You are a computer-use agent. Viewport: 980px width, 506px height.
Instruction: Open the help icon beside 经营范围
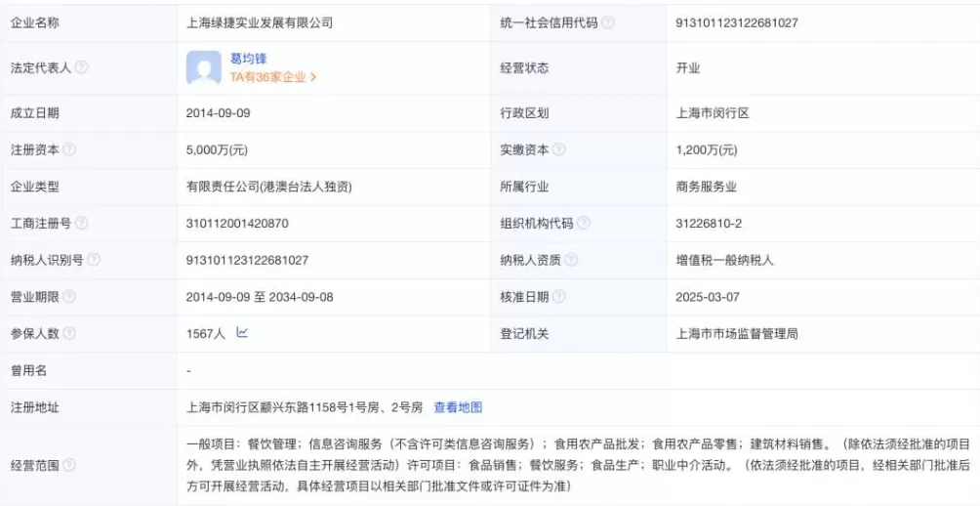69,465
